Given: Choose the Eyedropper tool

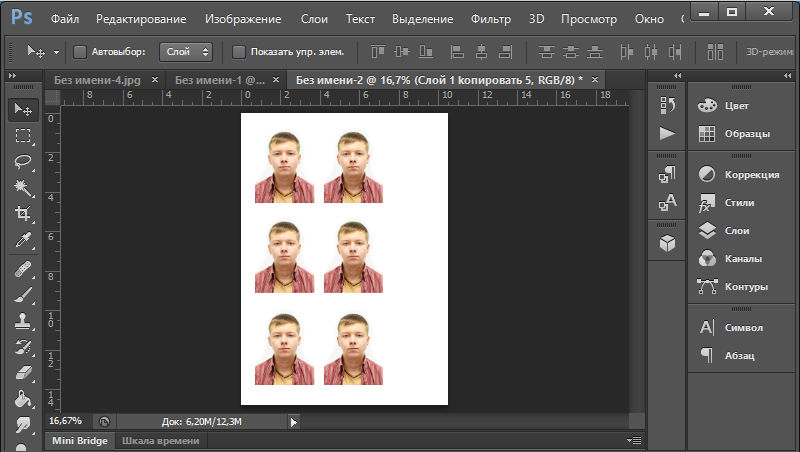Looking at the screenshot, I should [x=22, y=240].
